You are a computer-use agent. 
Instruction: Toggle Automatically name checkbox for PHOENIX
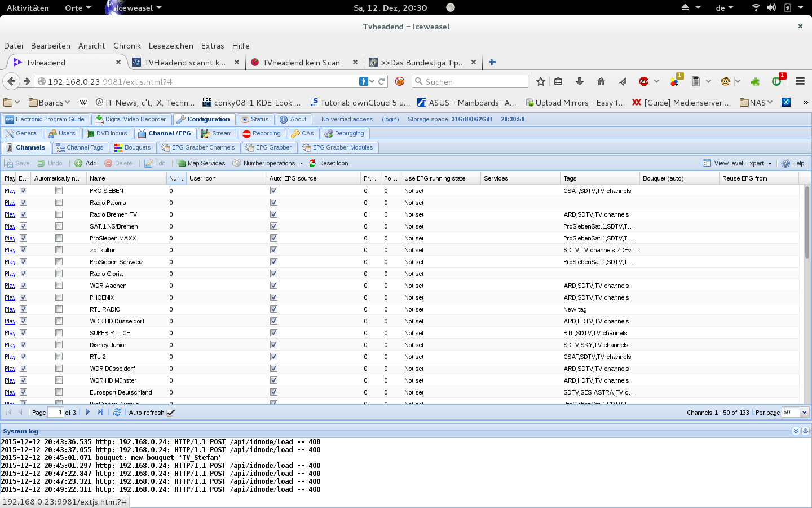point(59,297)
